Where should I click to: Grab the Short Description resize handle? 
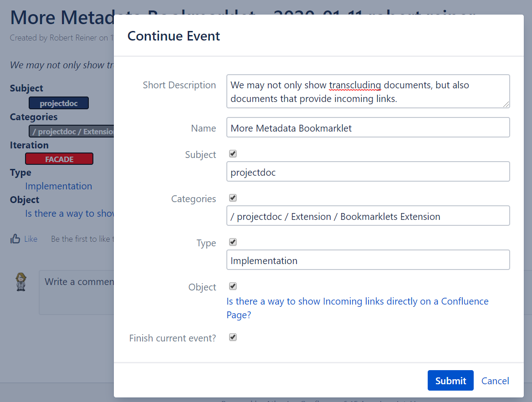(x=506, y=104)
